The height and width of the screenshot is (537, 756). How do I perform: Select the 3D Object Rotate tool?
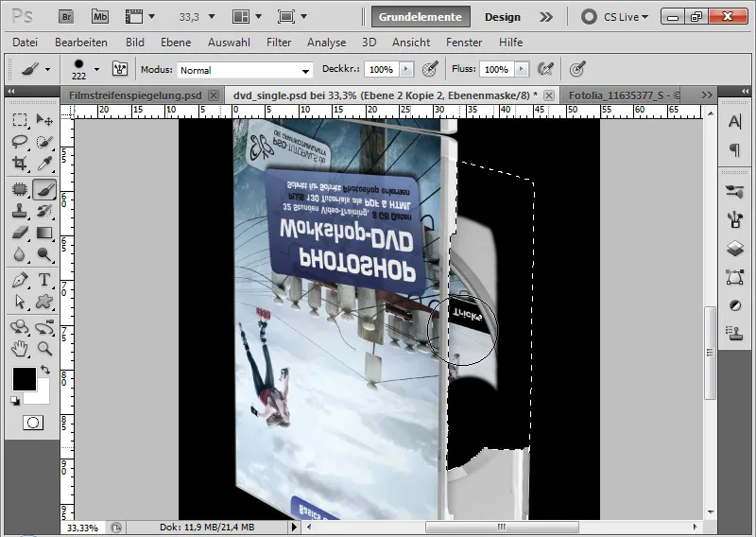pyautogui.click(x=20, y=327)
